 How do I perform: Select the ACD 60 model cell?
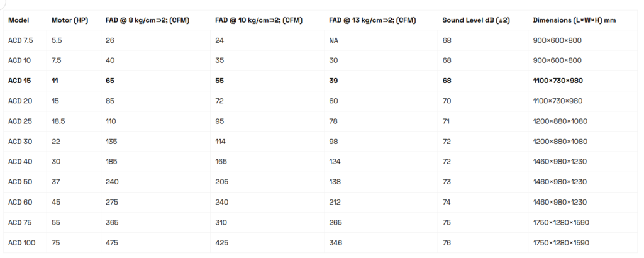pyautogui.click(x=18, y=202)
